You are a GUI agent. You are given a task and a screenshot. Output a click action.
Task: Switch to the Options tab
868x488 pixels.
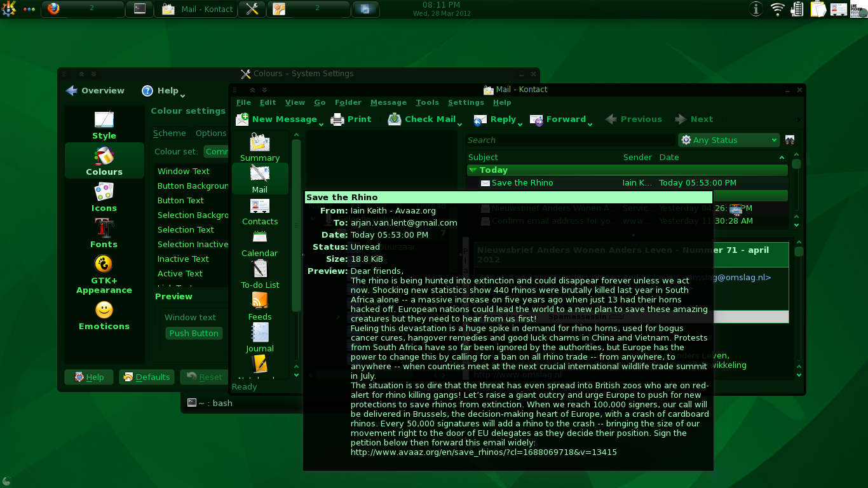[210, 133]
